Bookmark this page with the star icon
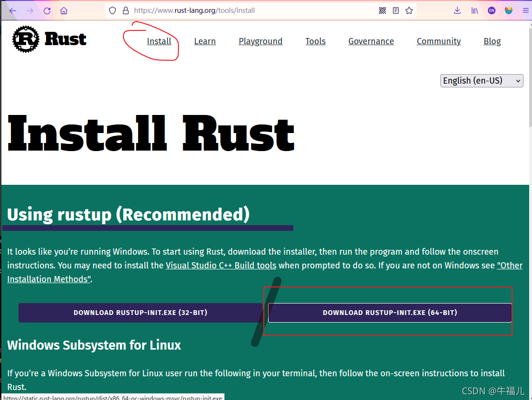Screen dimensions: 532x400 tap(409, 10)
